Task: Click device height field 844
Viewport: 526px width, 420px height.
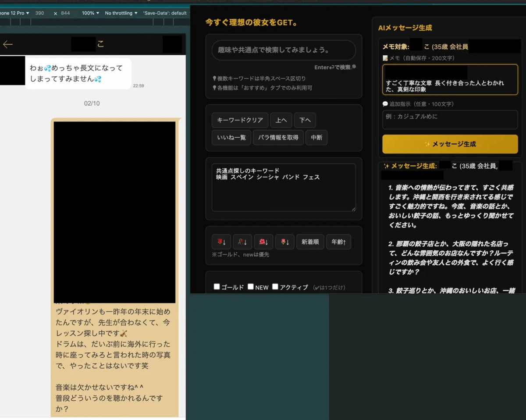Action: (x=65, y=13)
